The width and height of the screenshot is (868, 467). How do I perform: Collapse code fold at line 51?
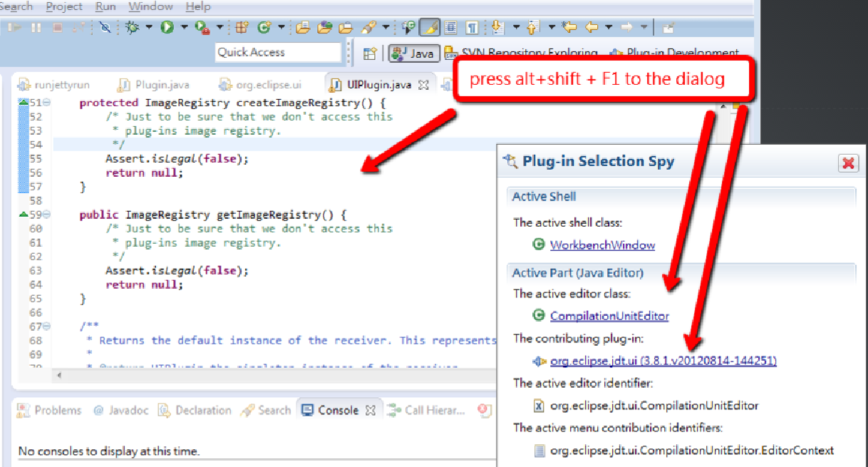point(46,103)
